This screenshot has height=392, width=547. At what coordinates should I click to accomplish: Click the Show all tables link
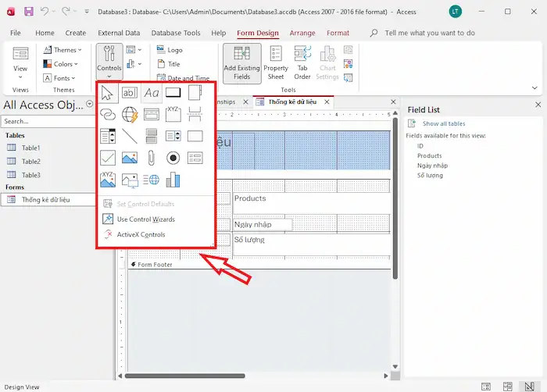click(x=444, y=123)
